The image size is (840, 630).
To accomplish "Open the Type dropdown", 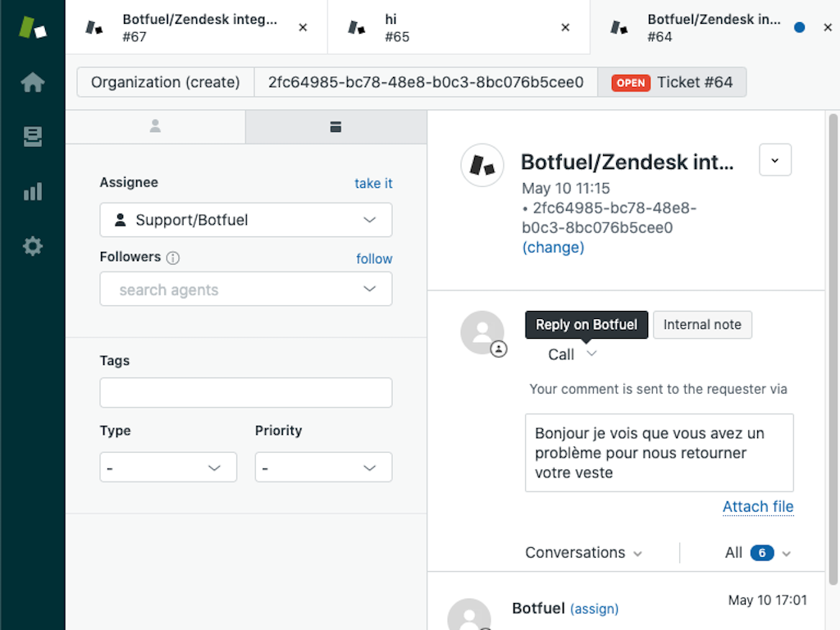I will pyautogui.click(x=168, y=468).
